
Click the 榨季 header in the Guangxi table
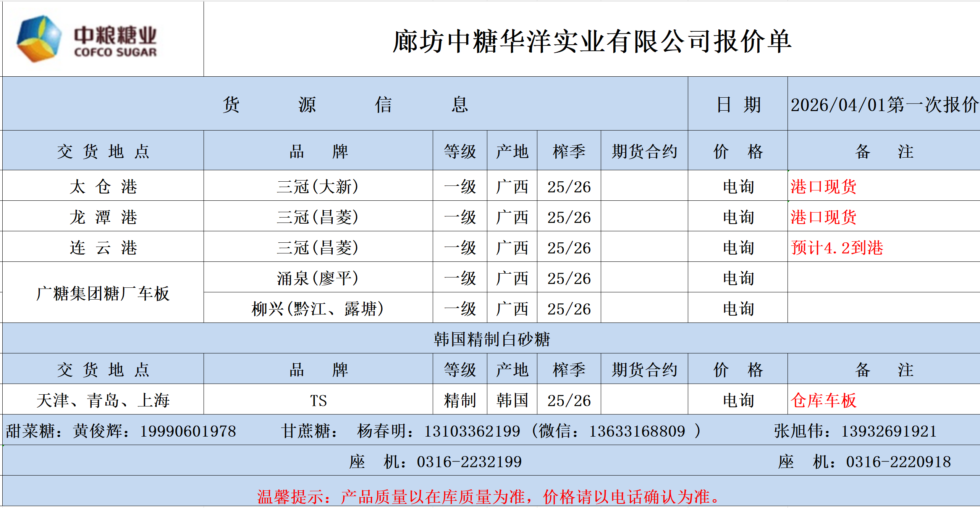pyautogui.click(x=569, y=151)
